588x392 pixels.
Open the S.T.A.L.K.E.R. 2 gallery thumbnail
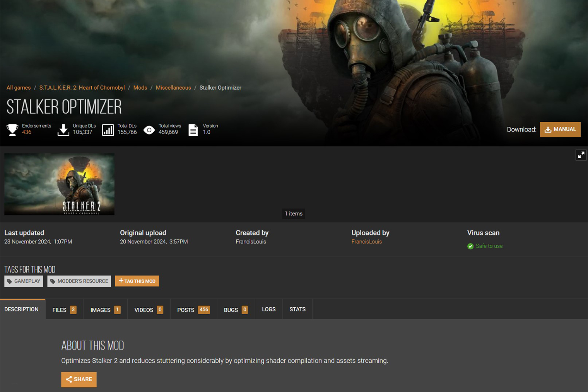click(59, 184)
